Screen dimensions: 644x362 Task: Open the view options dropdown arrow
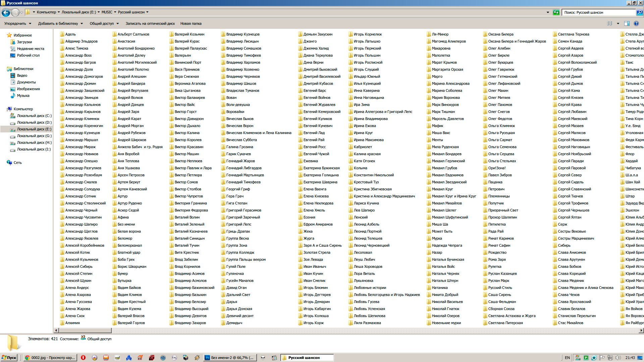[x=618, y=23]
